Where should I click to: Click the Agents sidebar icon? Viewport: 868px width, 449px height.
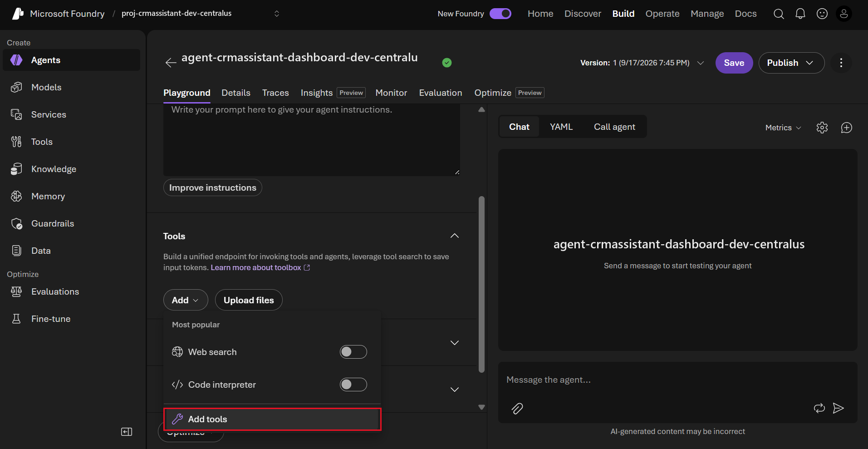pyautogui.click(x=16, y=60)
